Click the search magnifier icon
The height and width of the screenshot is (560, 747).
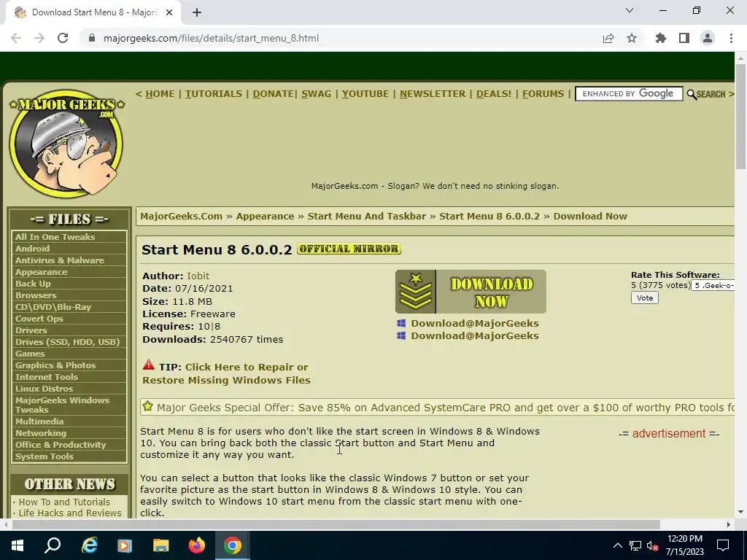point(692,94)
